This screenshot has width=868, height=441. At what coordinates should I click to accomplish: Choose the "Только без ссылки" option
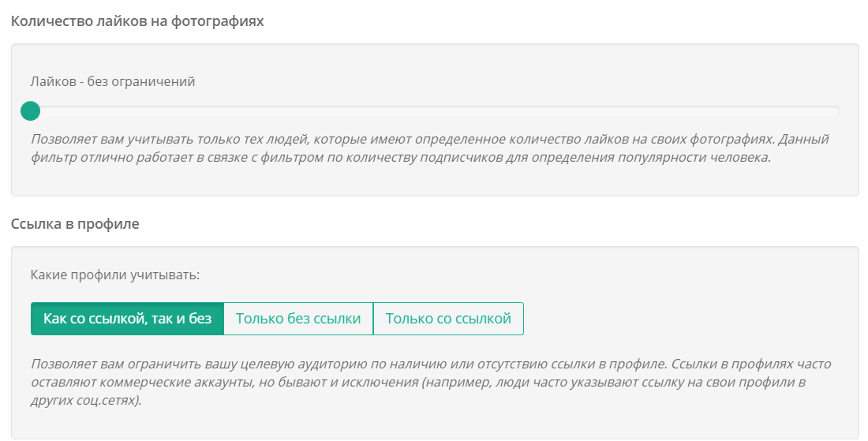298,319
